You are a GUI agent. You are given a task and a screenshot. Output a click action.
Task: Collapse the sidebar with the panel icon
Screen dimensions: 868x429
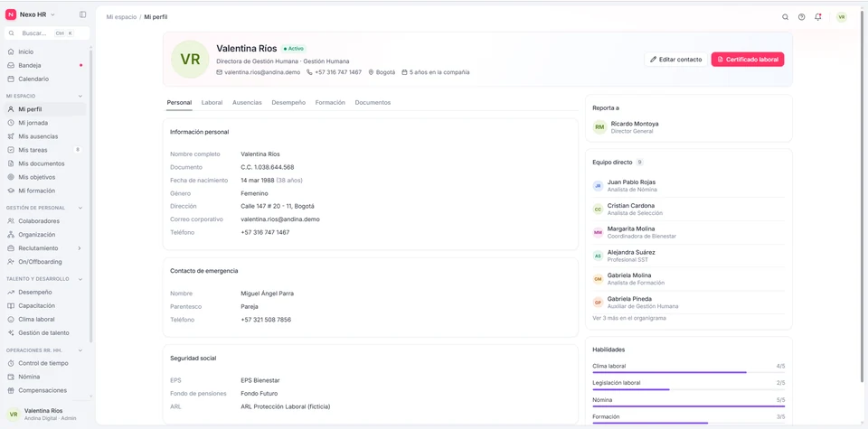82,14
